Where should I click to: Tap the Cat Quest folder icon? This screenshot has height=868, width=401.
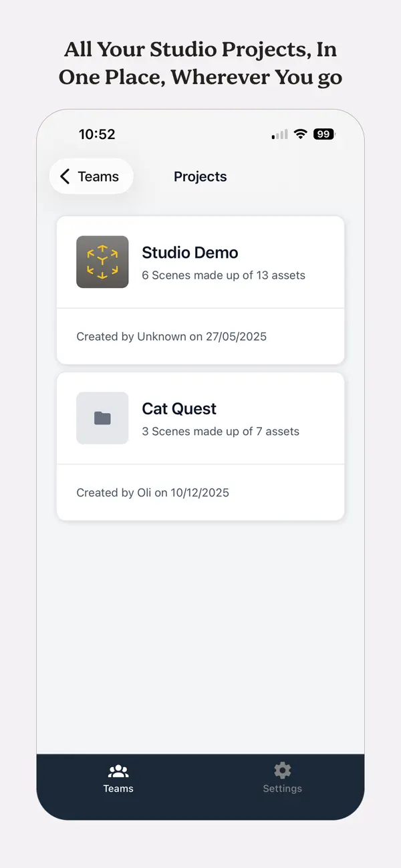(102, 418)
